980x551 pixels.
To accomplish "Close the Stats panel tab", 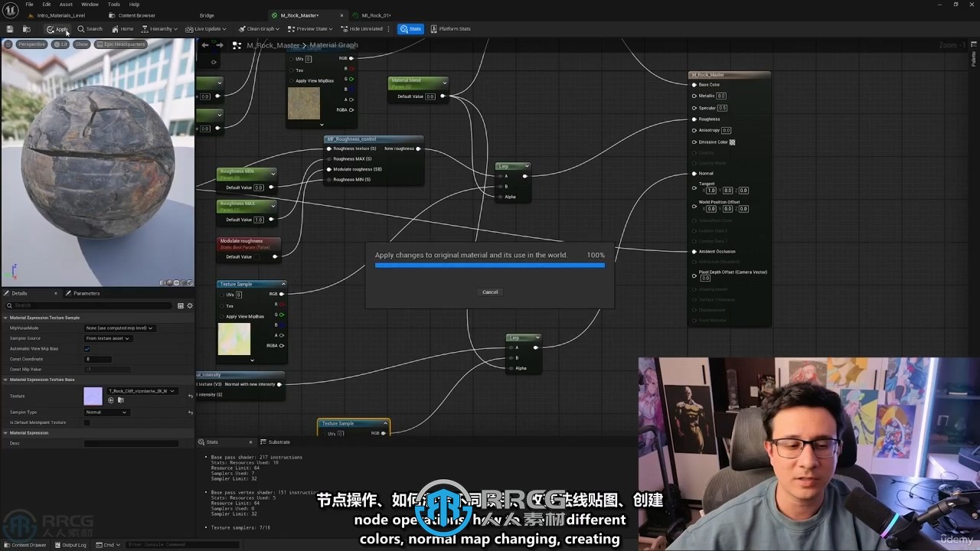I will (x=250, y=442).
